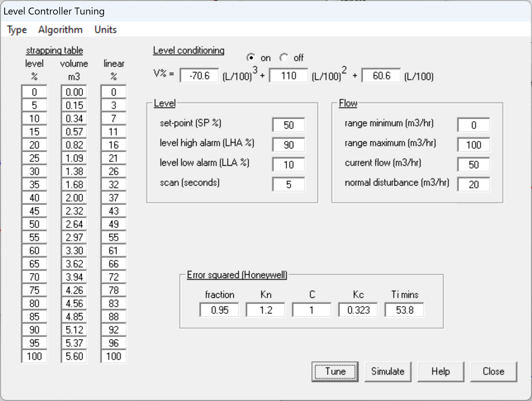Screen dimensions: 532x401
Task: Select level conditioning off option
Action: (x=284, y=58)
